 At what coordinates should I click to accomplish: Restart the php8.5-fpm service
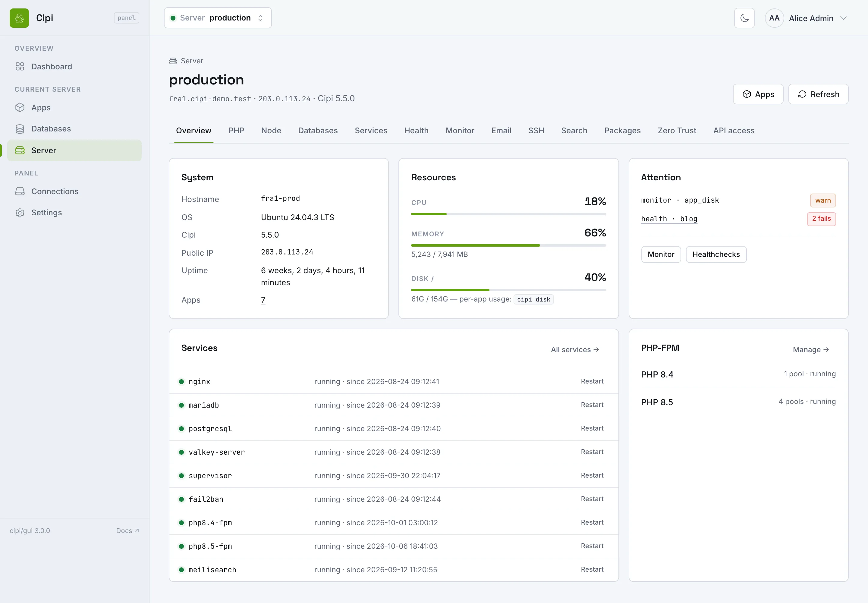(x=592, y=546)
